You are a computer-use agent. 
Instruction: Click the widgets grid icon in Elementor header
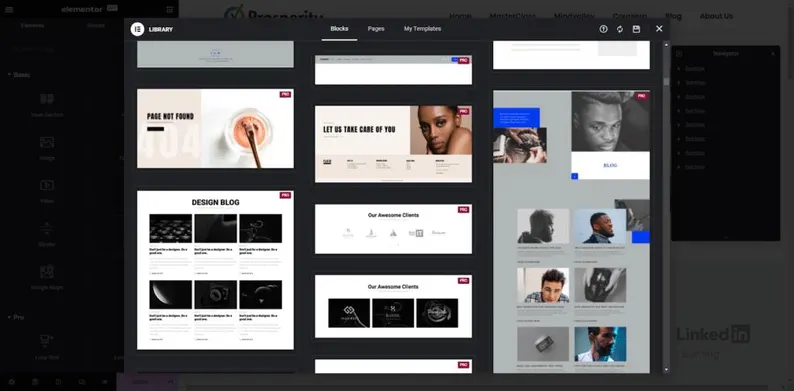point(170,9)
